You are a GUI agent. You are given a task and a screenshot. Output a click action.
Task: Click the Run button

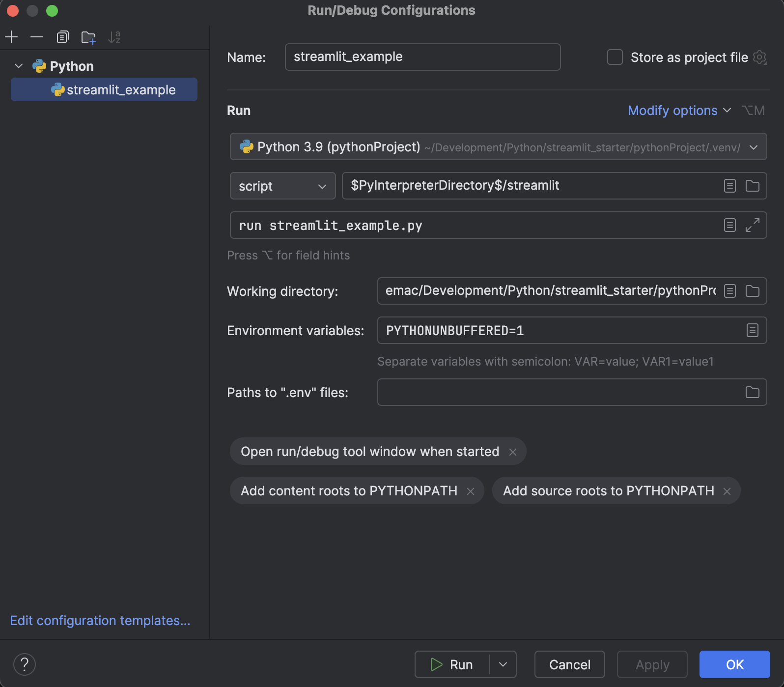pos(452,664)
